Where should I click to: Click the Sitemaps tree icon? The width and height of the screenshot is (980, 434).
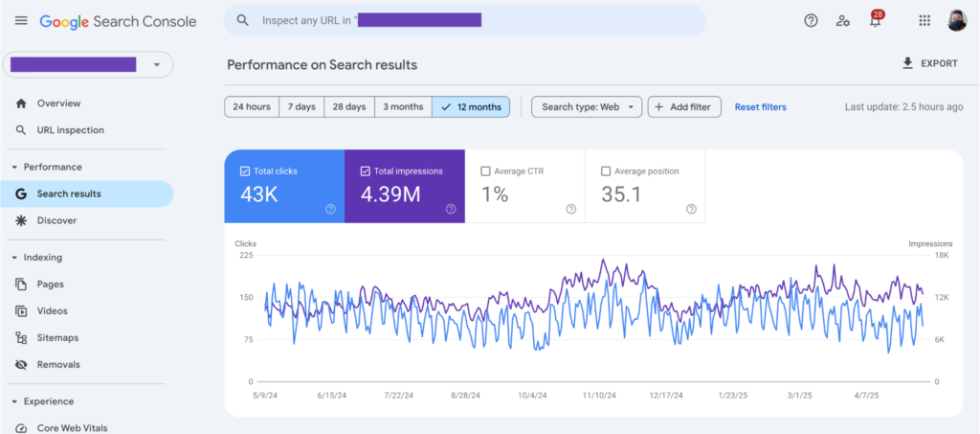(x=21, y=337)
